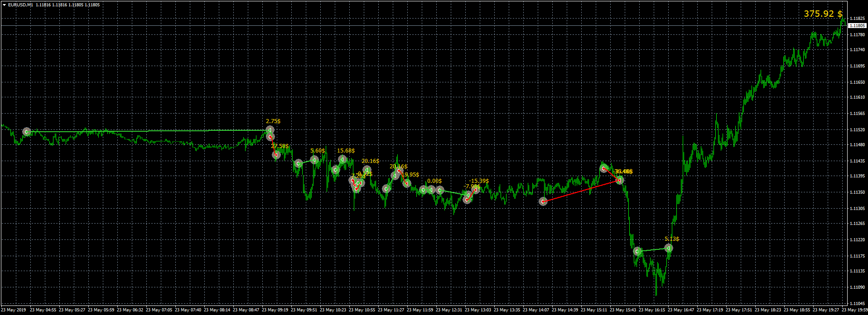Select the 15.68$ profit label
Screen dimensions: 868x315
click(x=346, y=151)
